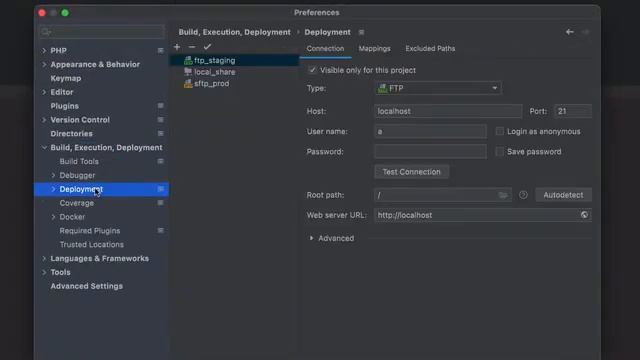Viewport: 640px width, 360px height.
Task: Add a new deployment server with plus icon
Action: tap(177, 47)
